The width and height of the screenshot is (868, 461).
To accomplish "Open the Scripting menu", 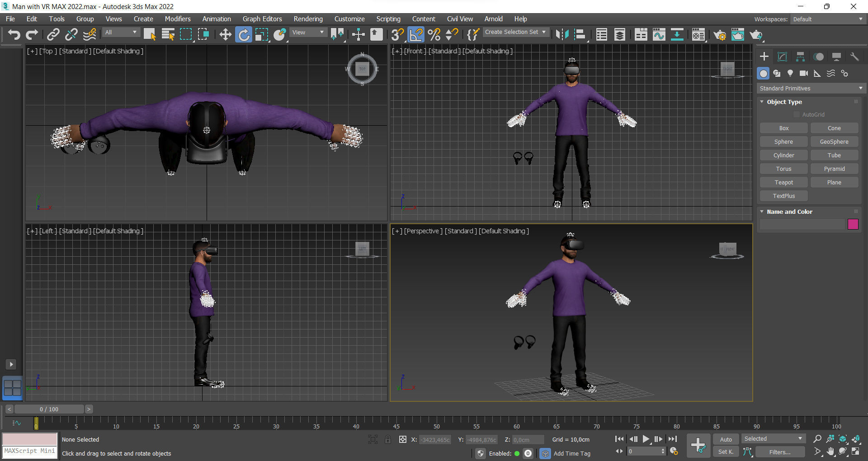I will pyautogui.click(x=388, y=19).
